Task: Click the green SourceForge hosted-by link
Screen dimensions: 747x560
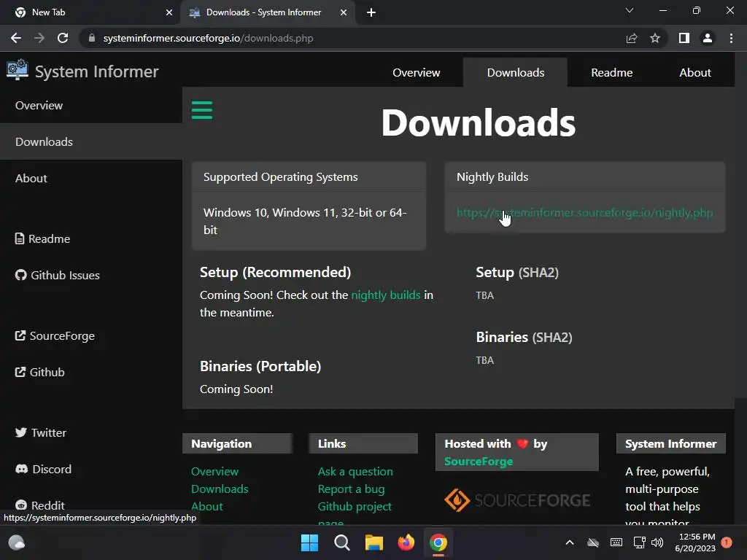Action: pyautogui.click(x=479, y=462)
